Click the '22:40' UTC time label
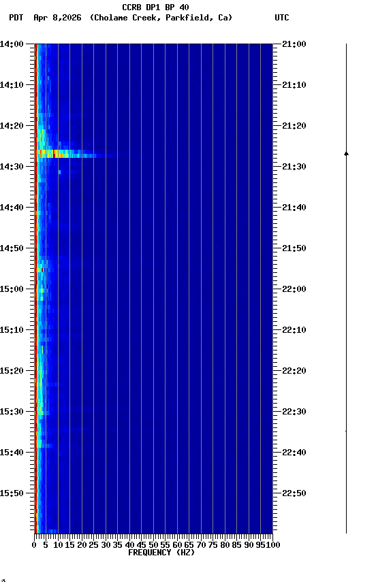The image size is (376, 588). click(294, 453)
